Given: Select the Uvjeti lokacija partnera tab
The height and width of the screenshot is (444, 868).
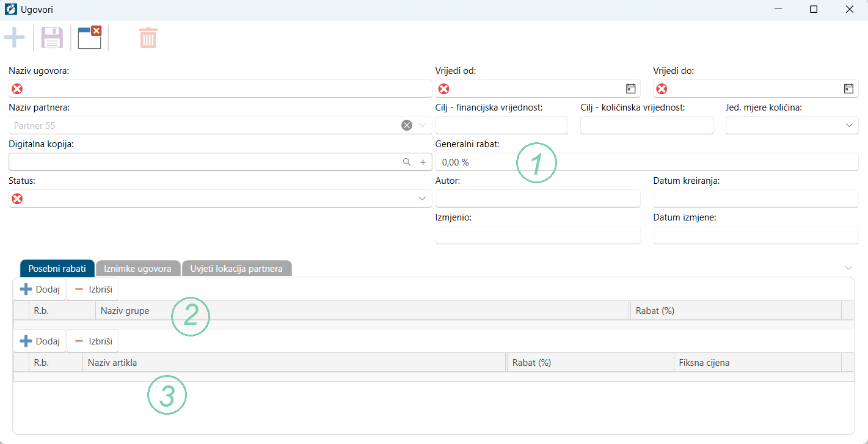Looking at the screenshot, I should [236, 268].
